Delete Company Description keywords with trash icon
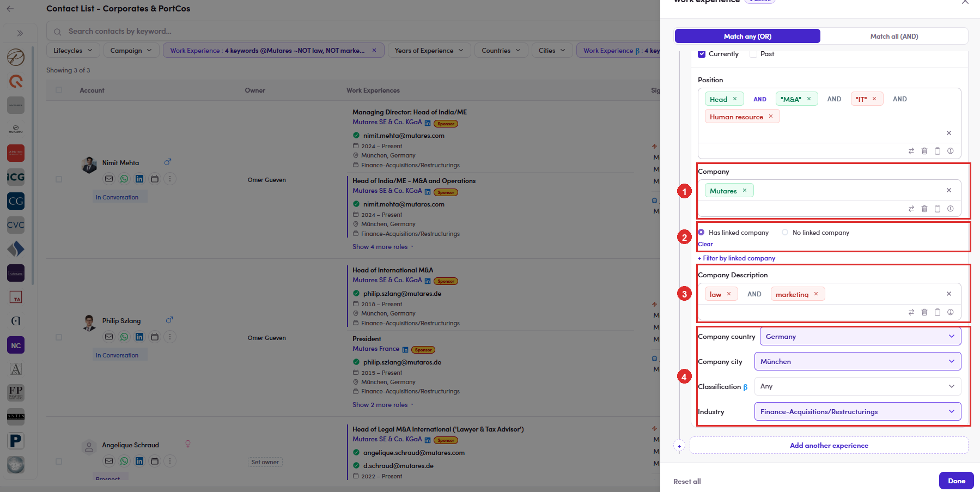Screen dimensions: 980x492 924,312
